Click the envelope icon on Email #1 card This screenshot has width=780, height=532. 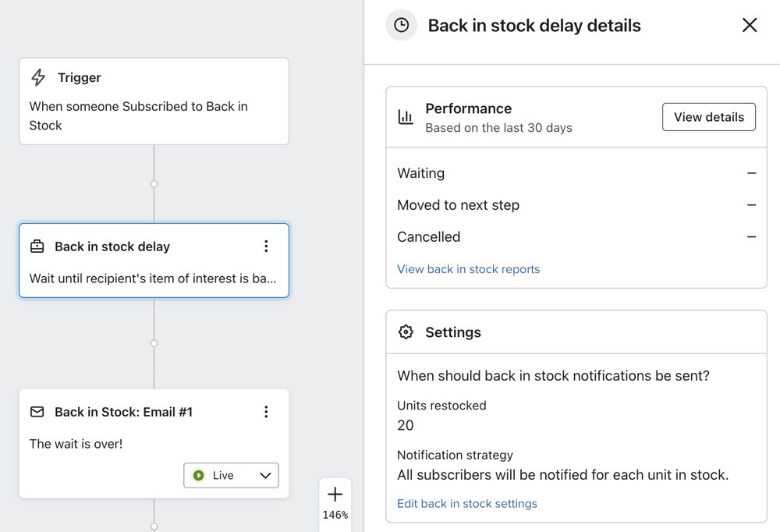[x=37, y=412]
